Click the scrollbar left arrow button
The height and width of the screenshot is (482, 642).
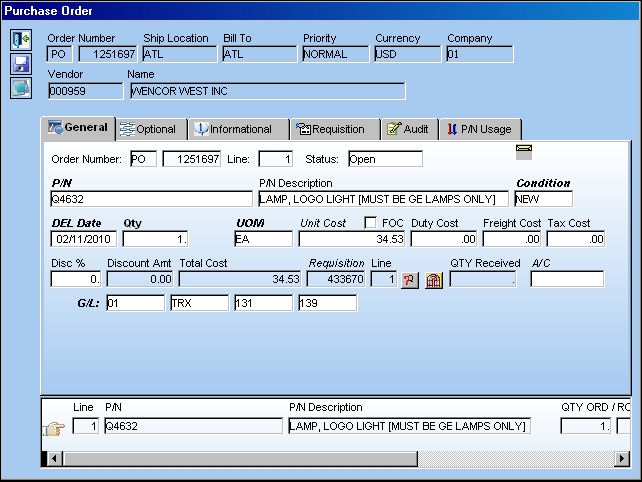coord(54,459)
